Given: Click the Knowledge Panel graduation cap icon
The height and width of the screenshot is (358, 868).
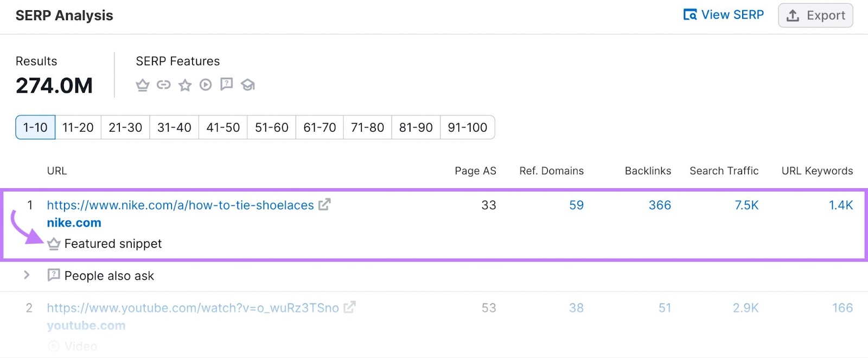Looking at the screenshot, I should (x=247, y=85).
